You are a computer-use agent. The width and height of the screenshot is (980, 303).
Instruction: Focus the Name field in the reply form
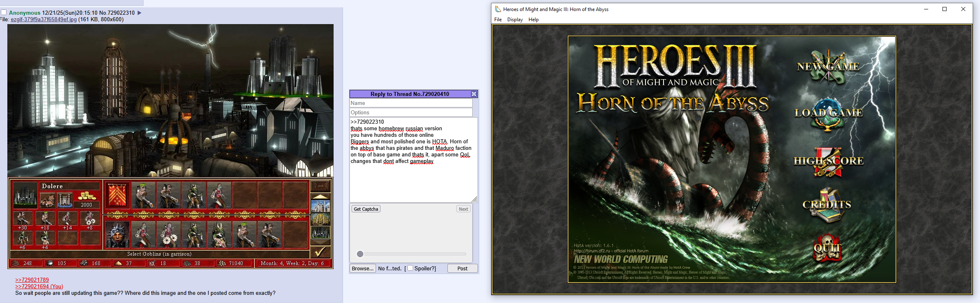click(411, 103)
